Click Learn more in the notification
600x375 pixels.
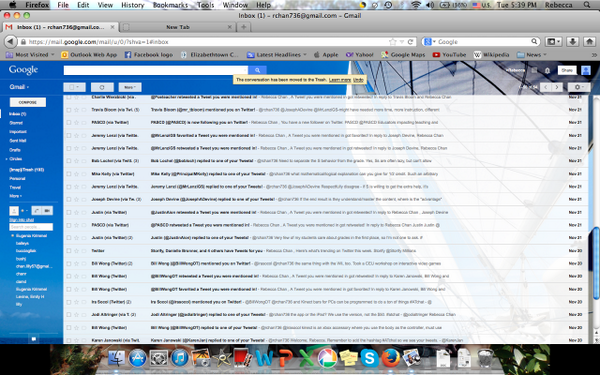[x=340, y=80]
